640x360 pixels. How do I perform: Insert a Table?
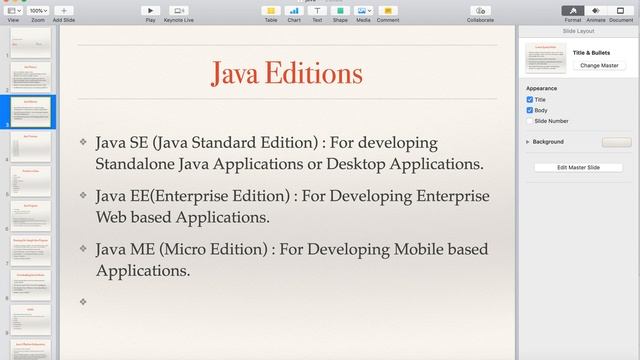(271, 11)
